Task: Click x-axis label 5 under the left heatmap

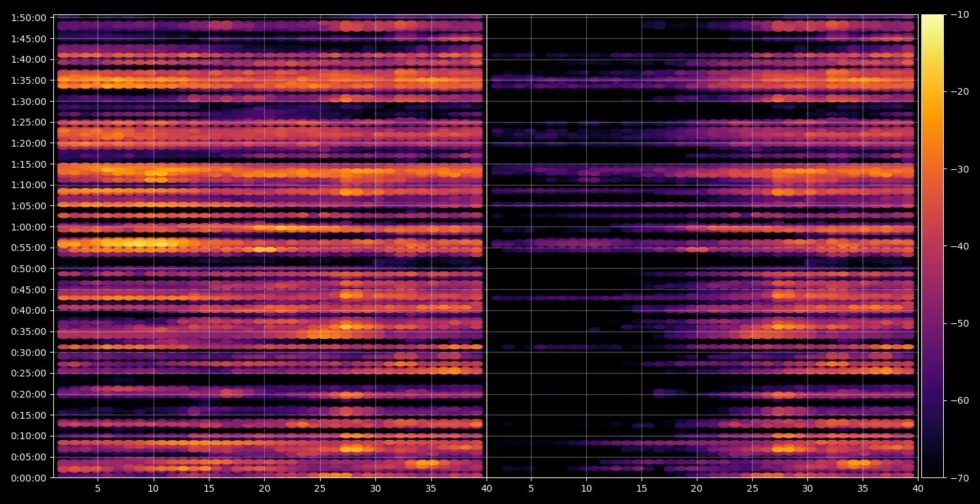Action: pyautogui.click(x=98, y=488)
